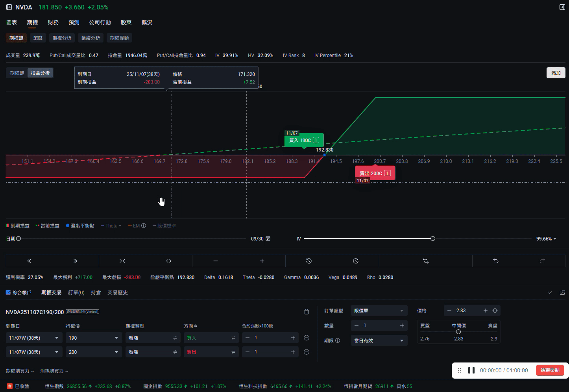Click the calendar icon beside 09/30
569x392 pixels.
pyautogui.click(x=268, y=239)
